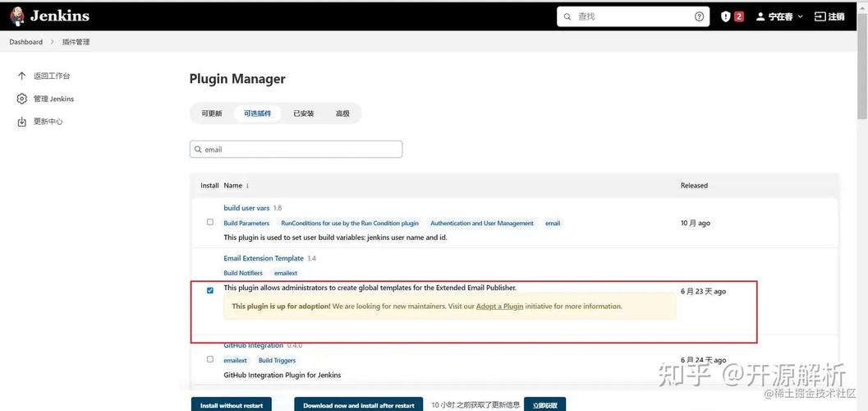Click the gear icon for 管理 Jenkins
The height and width of the screenshot is (411, 868).
pyautogui.click(x=21, y=99)
